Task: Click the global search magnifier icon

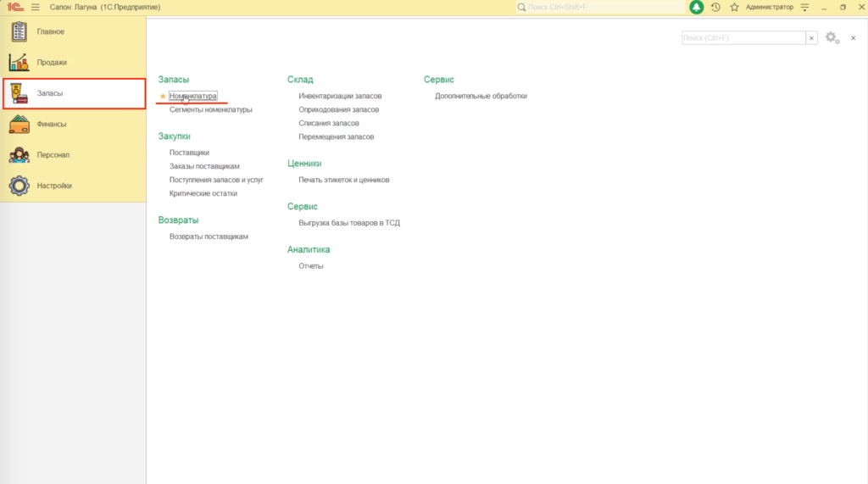Action: pos(521,7)
